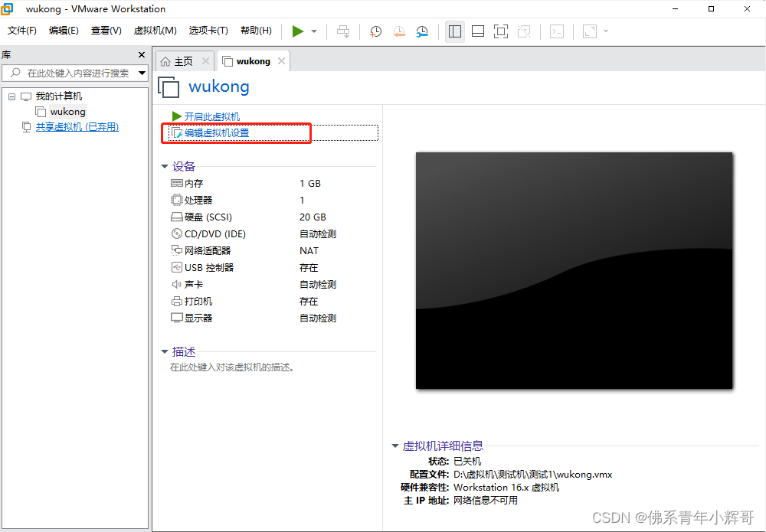Enter full screen mode icon
The width and height of the screenshot is (766, 532).
(x=501, y=31)
